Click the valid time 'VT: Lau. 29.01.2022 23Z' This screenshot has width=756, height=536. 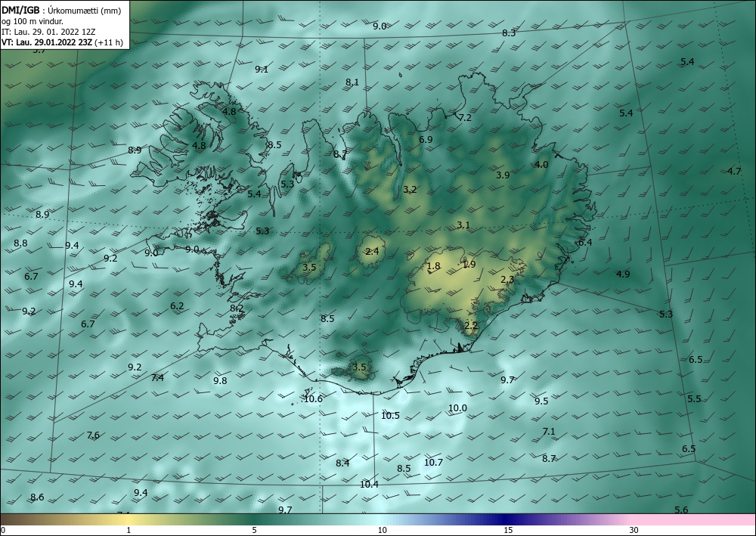coord(47,42)
